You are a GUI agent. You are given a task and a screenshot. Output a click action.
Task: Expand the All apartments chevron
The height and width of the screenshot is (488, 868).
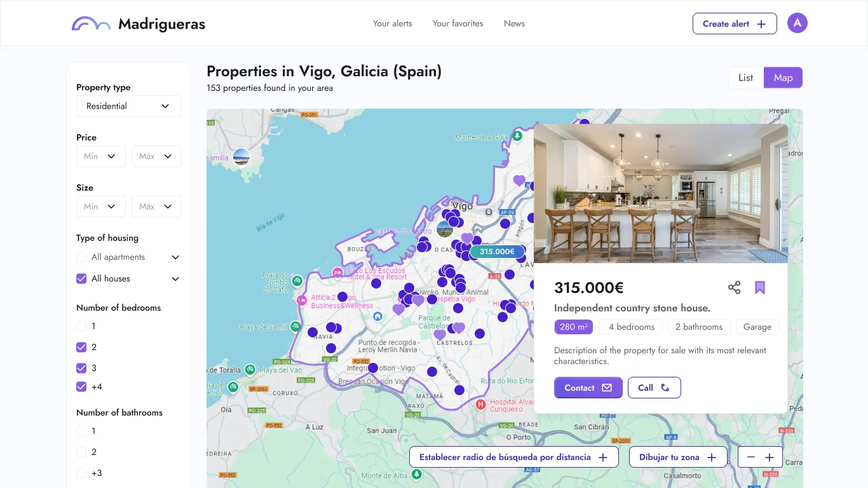click(175, 257)
